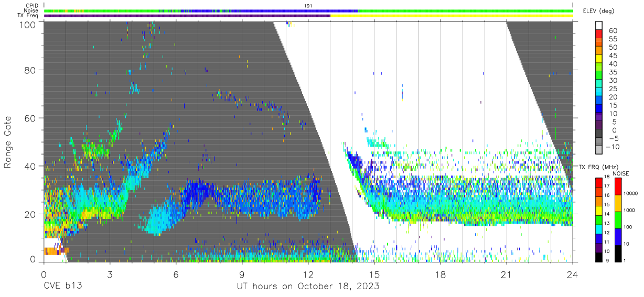
Task: Click the Range Gate axis tick label 20
Action: pos(30,214)
